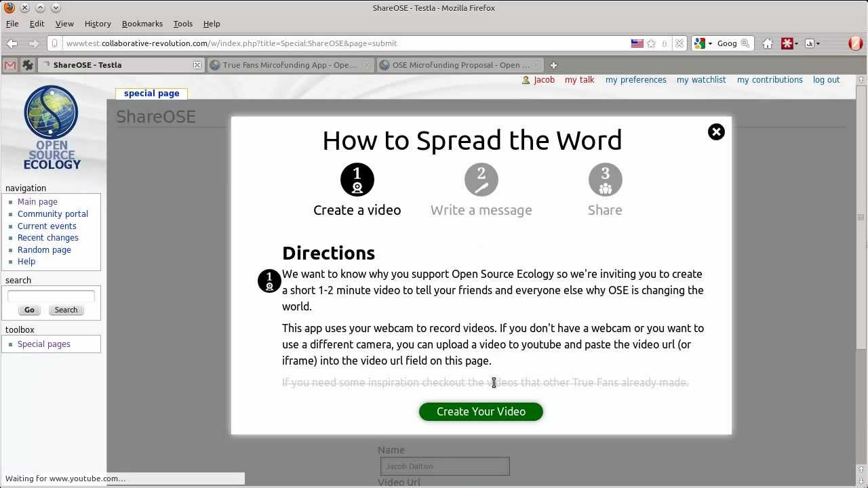Viewport: 868px width, 488px height.
Task: Select step 1 Create a video icon
Action: point(357,180)
